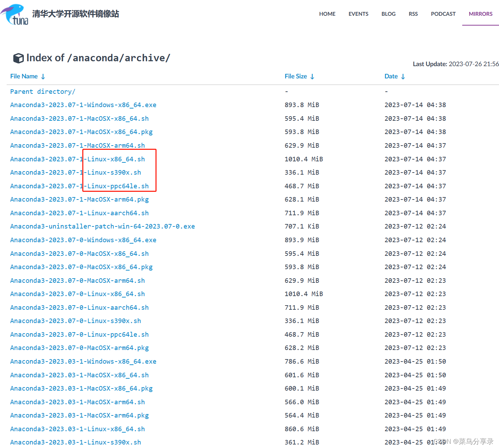This screenshot has width=499, height=448.
Task: Sort the list by Date header
Action: pyautogui.click(x=391, y=76)
